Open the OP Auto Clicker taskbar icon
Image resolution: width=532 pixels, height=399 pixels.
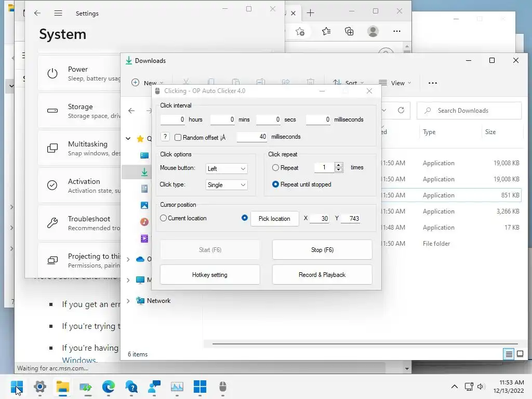[x=222, y=387]
